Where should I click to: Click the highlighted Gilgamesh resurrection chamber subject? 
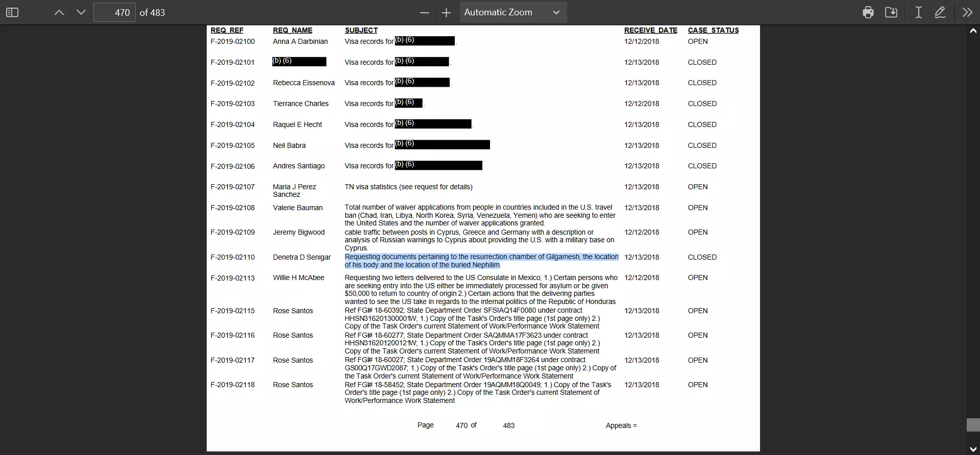click(x=481, y=261)
